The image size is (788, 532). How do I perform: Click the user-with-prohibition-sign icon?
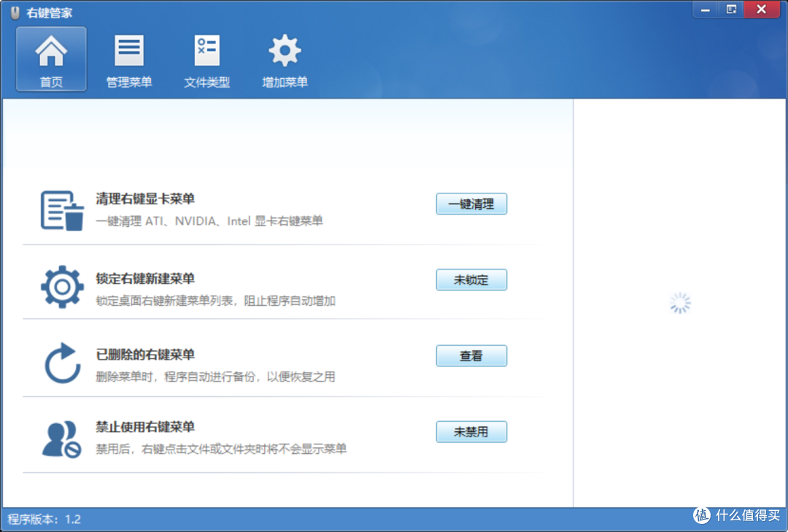click(62, 439)
